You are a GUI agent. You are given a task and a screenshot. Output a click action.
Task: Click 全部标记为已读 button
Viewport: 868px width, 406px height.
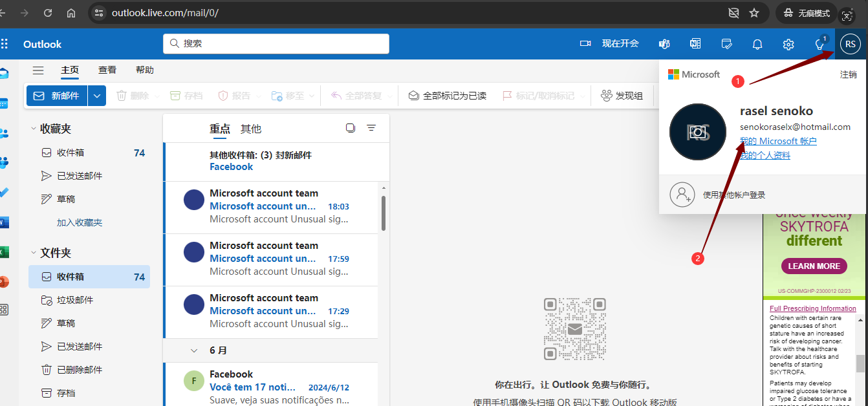(447, 96)
